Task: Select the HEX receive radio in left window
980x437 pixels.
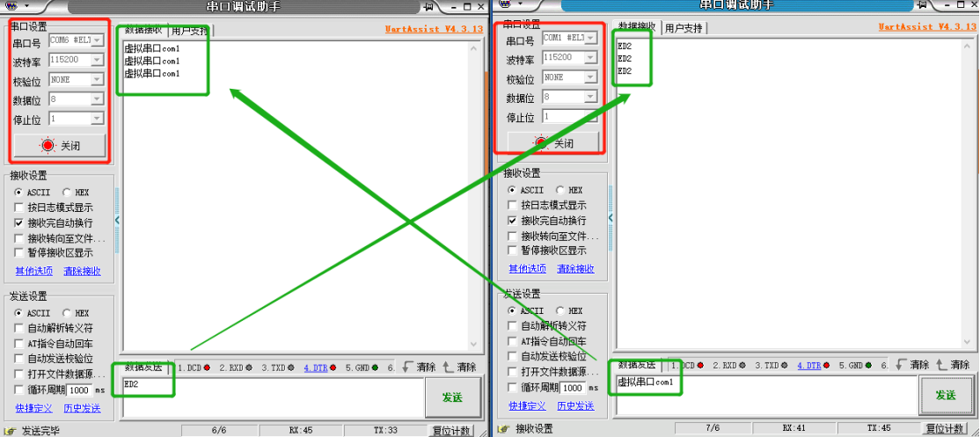Action: click(67, 193)
